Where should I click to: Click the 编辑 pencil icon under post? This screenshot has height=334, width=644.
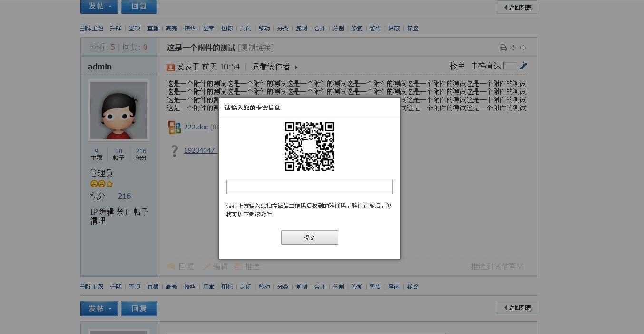coord(207,266)
